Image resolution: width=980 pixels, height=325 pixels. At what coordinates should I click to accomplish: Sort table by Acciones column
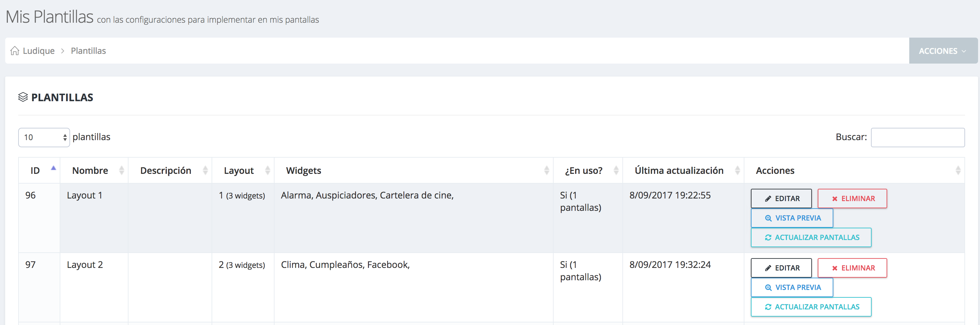[x=854, y=170]
